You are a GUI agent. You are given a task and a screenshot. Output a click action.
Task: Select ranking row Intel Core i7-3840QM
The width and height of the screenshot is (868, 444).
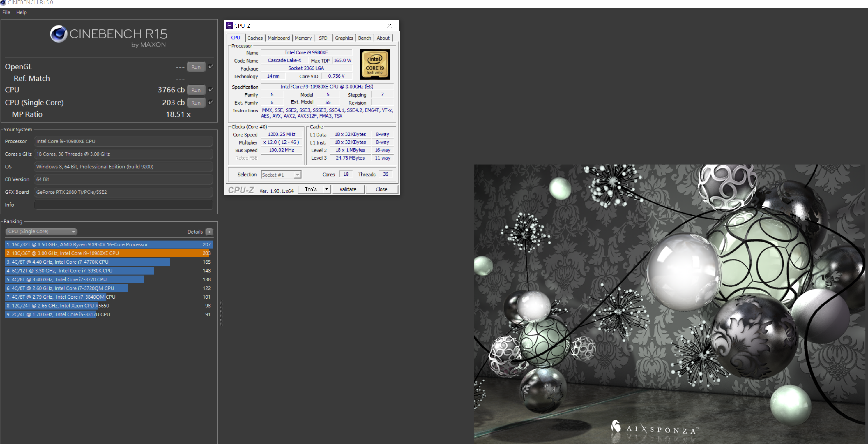(109, 297)
